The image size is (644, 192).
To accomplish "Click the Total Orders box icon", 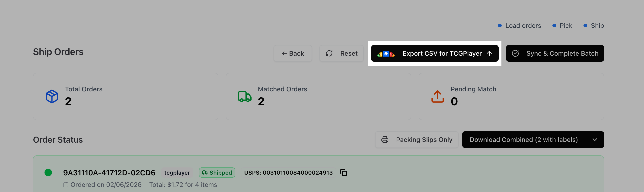I will click(52, 96).
